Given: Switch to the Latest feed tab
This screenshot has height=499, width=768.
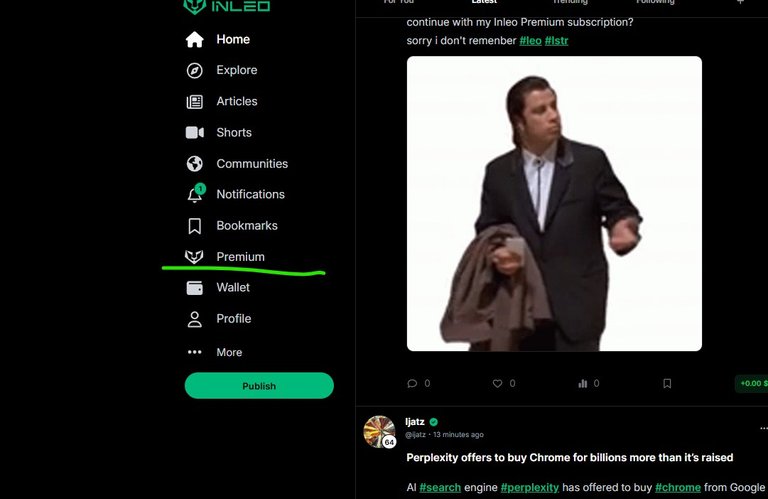Looking at the screenshot, I should point(484,2).
